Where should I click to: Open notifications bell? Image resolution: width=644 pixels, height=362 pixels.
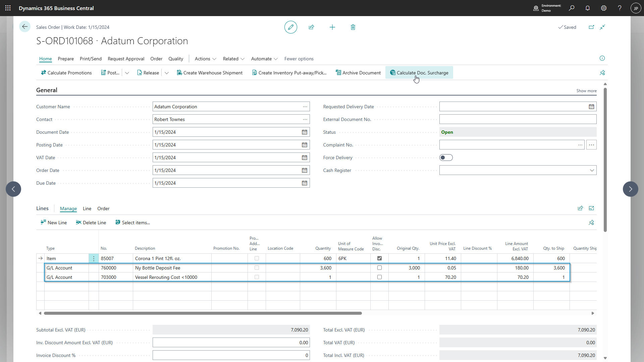(588, 8)
